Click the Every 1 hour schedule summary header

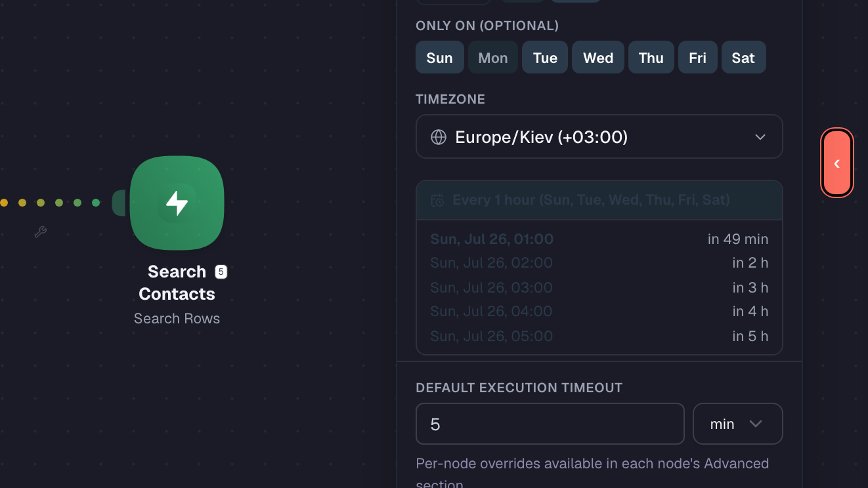[599, 200]
